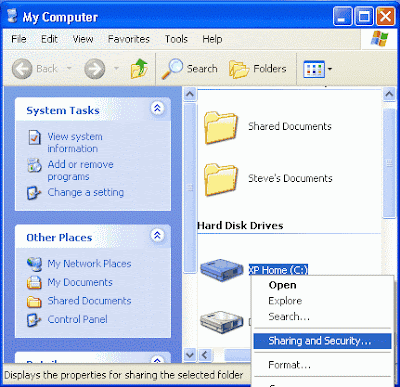Image resolution: width=400 pixels, height=387 pixels.
Task: Open Control Panel link
Action: (77, 319)
